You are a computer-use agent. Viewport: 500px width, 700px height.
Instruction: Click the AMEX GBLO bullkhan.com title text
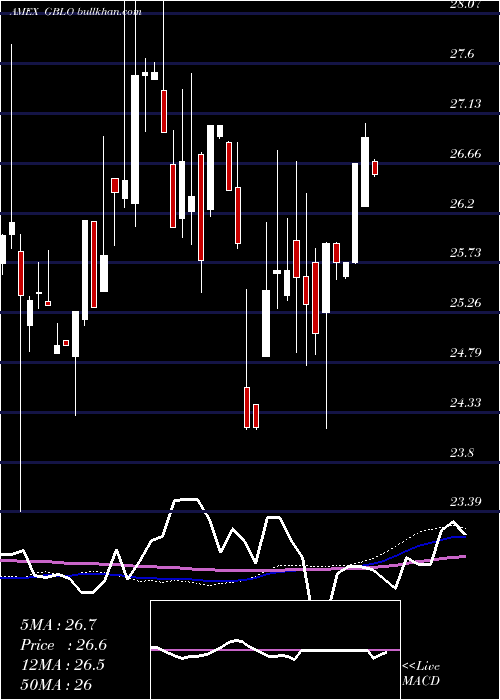coord(76,12)
